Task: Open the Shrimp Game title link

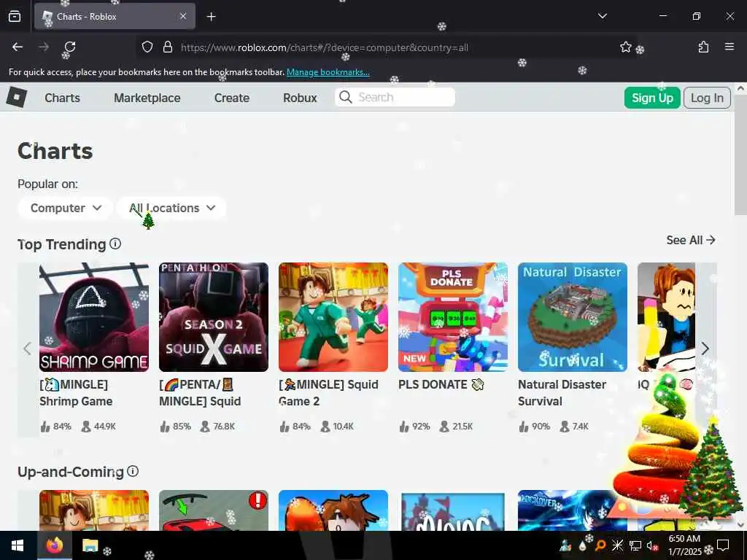Action: pos(76,393)
